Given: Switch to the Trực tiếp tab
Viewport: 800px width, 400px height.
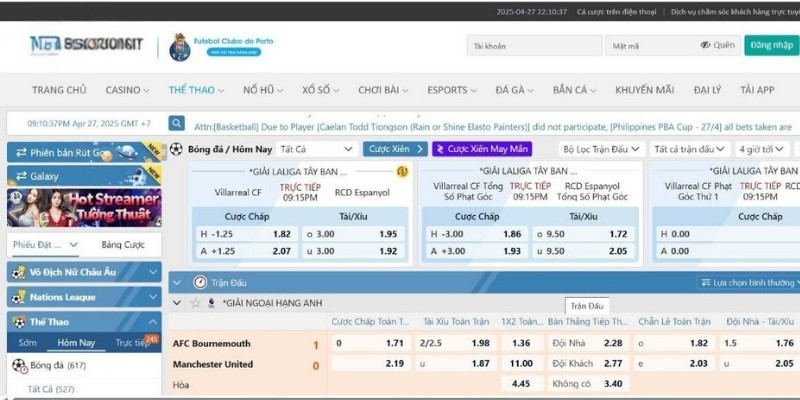Looking at the screenshot, I should 133,343.
